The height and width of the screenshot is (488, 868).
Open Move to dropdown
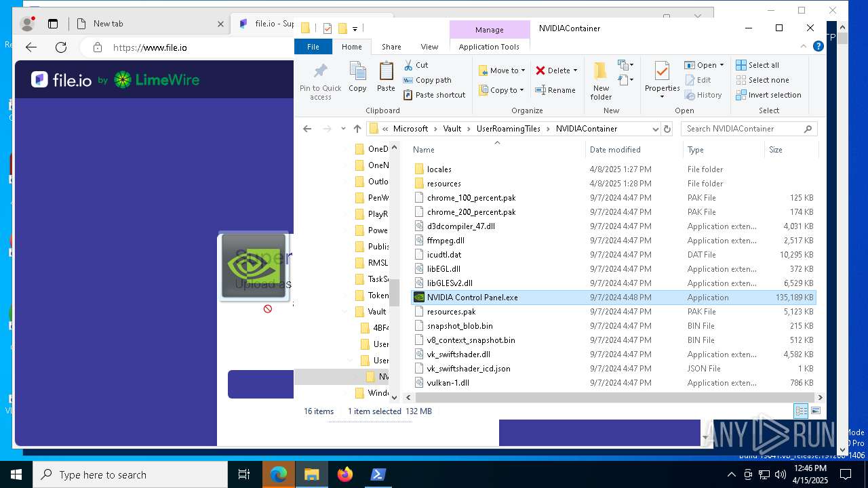pos(502,70)
